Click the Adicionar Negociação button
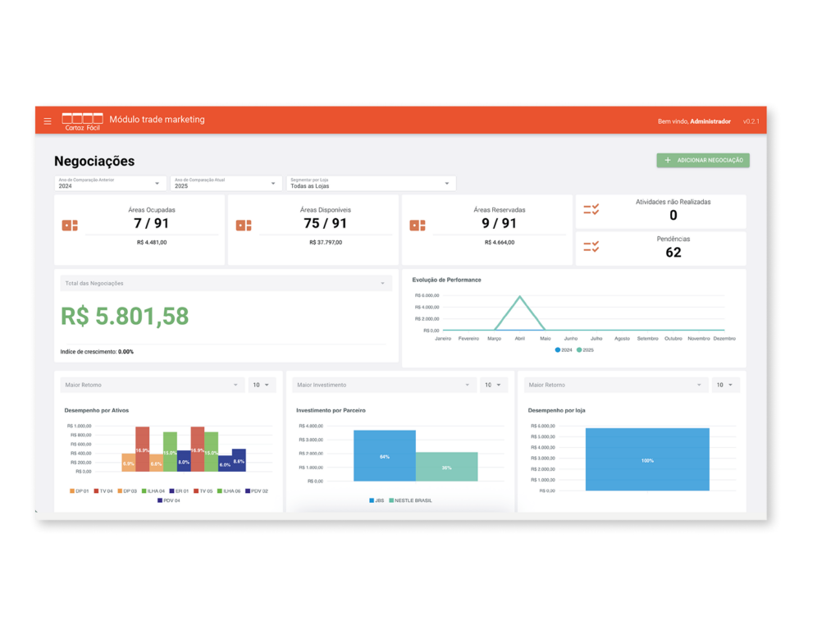The image size is (840, 621). click(703, 161)
